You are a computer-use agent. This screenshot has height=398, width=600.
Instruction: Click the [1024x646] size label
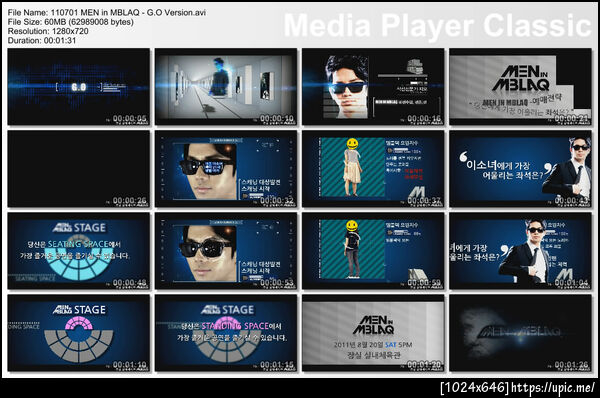[x=474, y=388]
